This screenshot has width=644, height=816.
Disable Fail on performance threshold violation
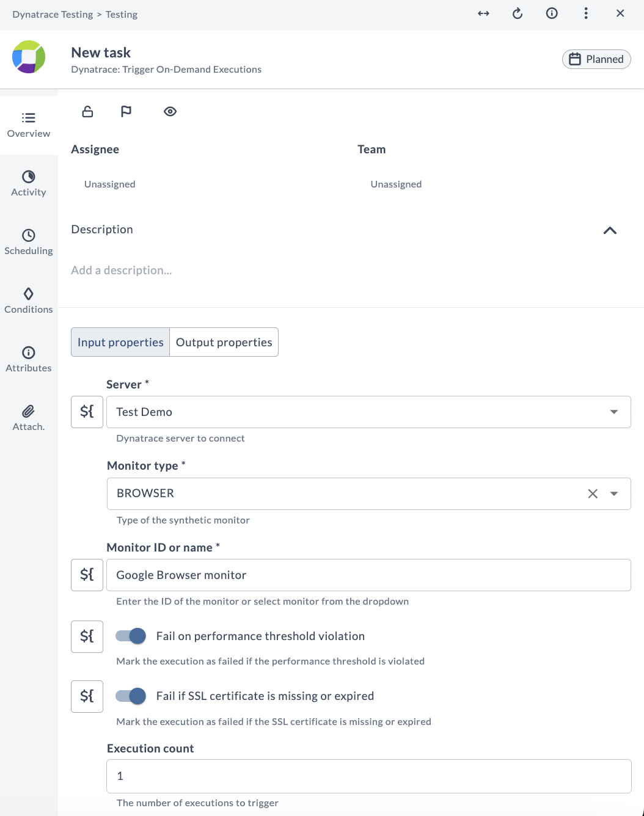(131, 636)
